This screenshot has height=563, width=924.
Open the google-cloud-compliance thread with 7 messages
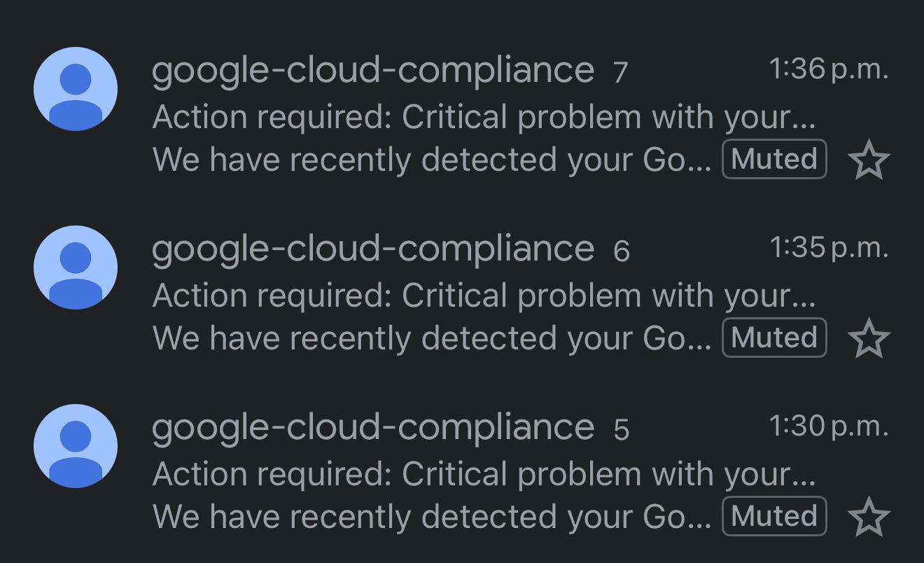[x=372, y=71]
